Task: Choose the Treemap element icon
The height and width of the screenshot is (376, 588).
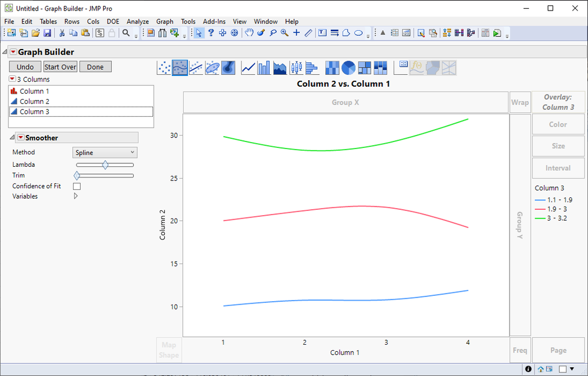Action: coord(364,68)
